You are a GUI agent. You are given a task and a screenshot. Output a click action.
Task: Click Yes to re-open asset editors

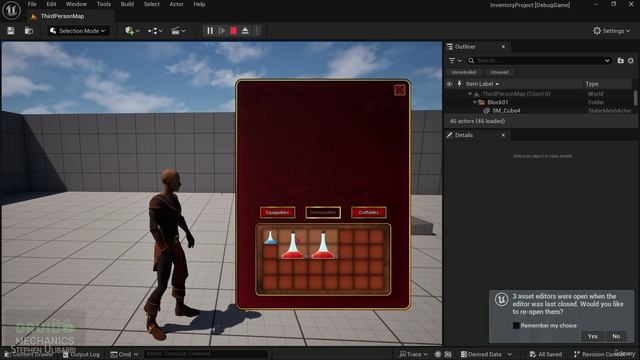593,336
